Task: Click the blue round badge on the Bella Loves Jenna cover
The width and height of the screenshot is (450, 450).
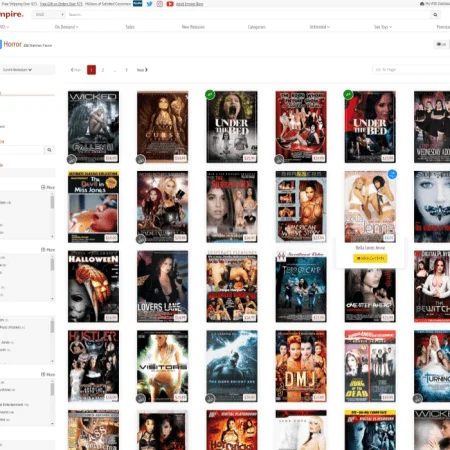Action: coord(392,174)
